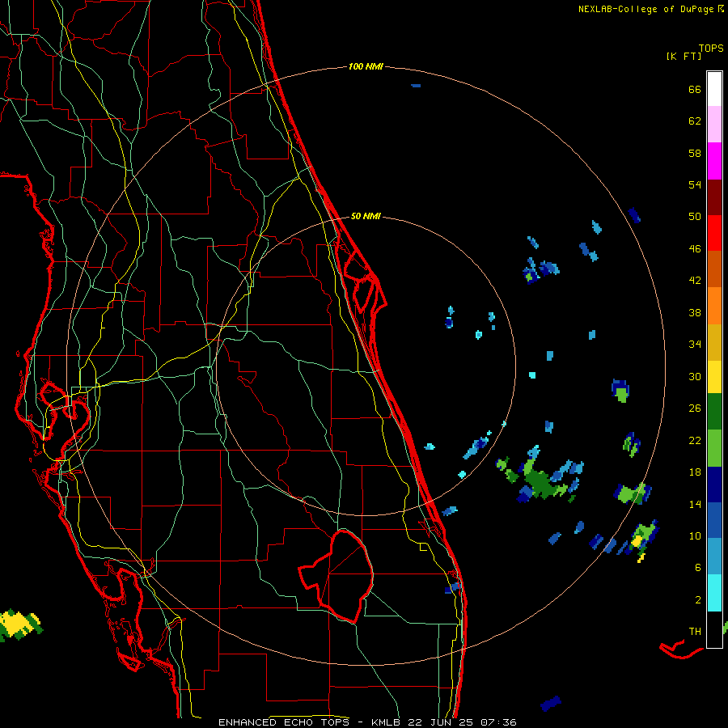Screen dimensions: 728x728
Task: Click legend value "18"
Action: (695, 472)
